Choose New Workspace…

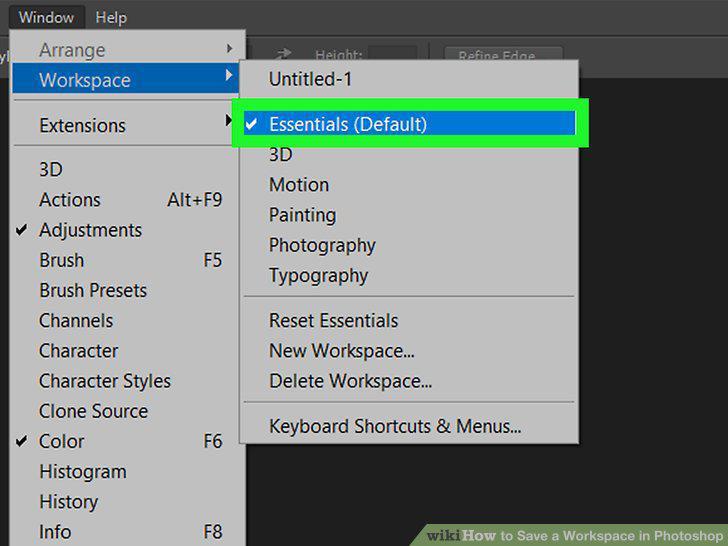coord(409,351)
